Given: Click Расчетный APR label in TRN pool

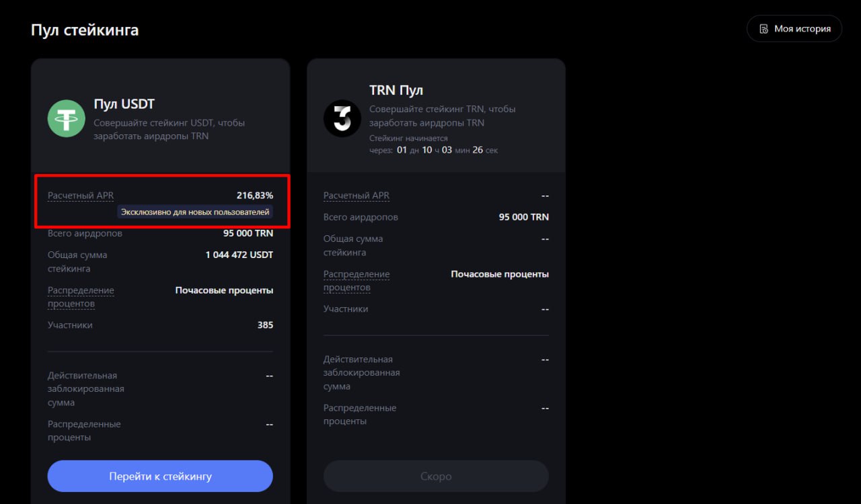Looking at the screenshot, I should [x=357, y=196].
